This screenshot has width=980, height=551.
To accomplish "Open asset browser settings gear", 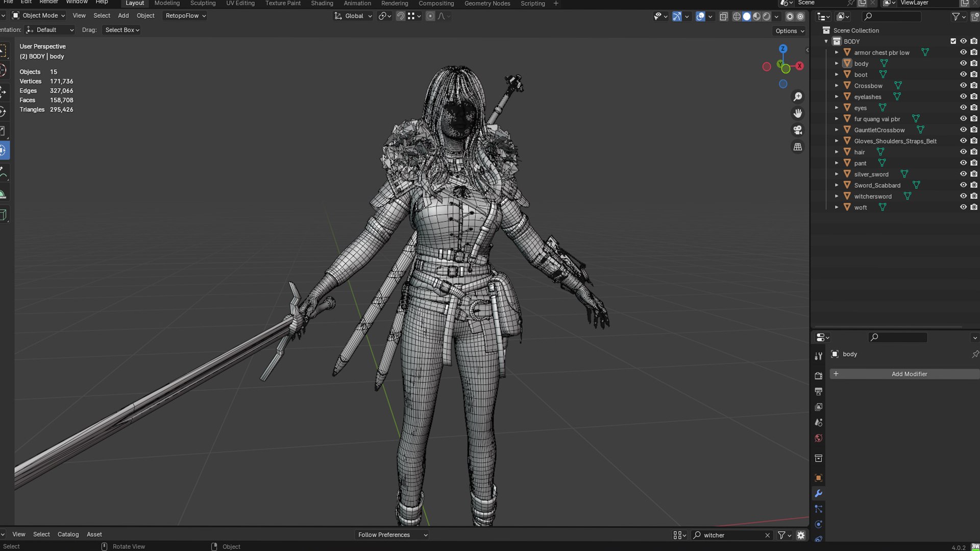I will tap(801, 535).
